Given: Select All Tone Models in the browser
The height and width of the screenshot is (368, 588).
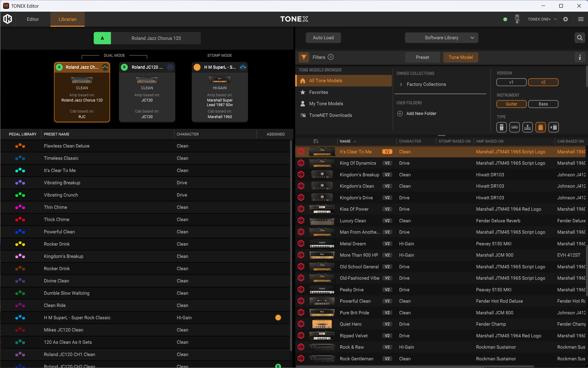Looking at the screenshot, I should (x=344, y=81).
